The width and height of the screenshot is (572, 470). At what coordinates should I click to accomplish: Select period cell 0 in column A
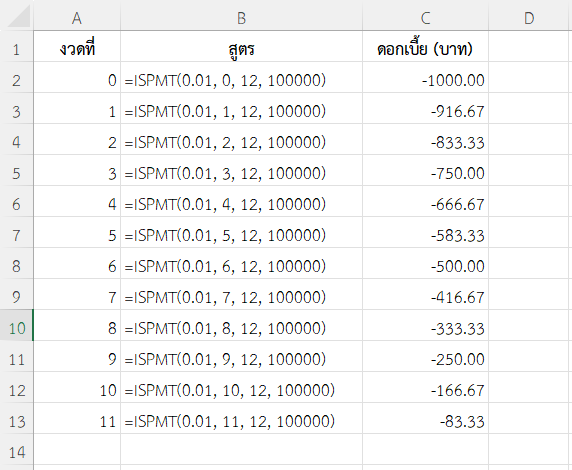[77, 77]
